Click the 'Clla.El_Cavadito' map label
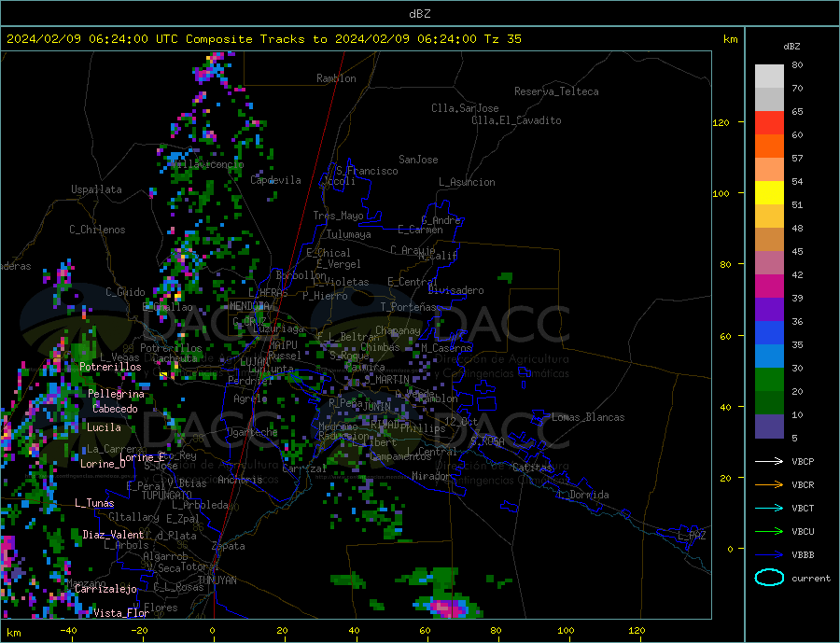840x643 pixels. tap(516, 120)
